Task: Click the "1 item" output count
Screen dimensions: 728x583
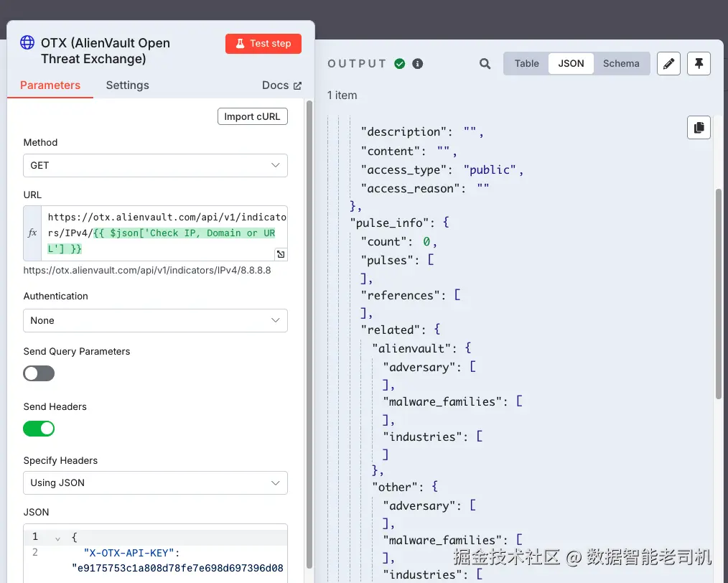Action: [x=342, y=95]
